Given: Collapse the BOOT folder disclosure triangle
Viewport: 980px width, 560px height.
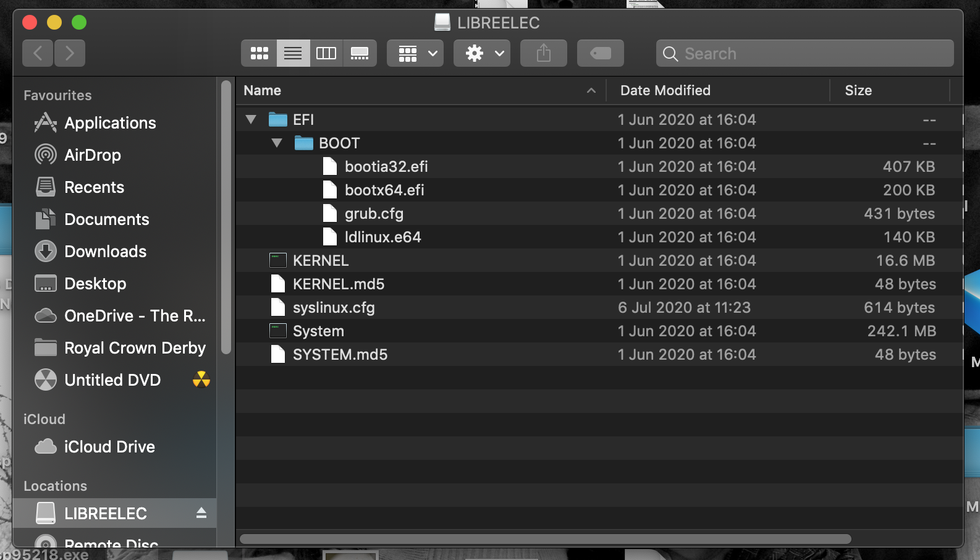Looking at the screenshot, I should (x=277, y=143).
